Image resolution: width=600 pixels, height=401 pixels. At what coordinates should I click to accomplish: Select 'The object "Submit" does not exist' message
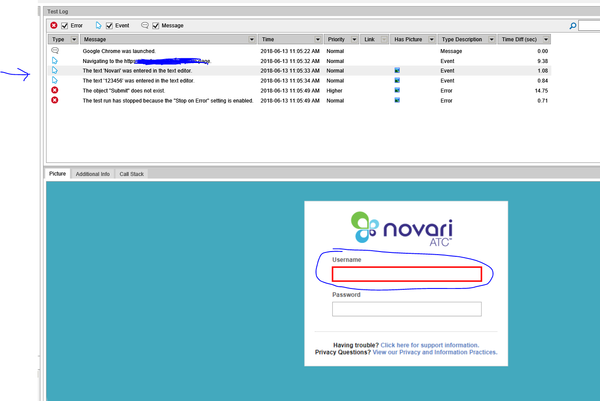coord(124,91)
